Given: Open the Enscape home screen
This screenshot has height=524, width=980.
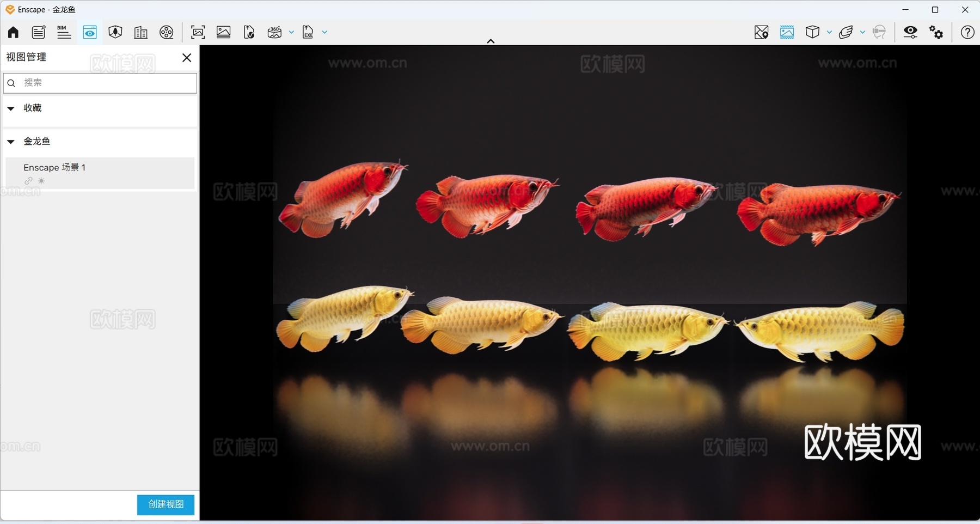Looking at the screenshot, I should (12, 32).
